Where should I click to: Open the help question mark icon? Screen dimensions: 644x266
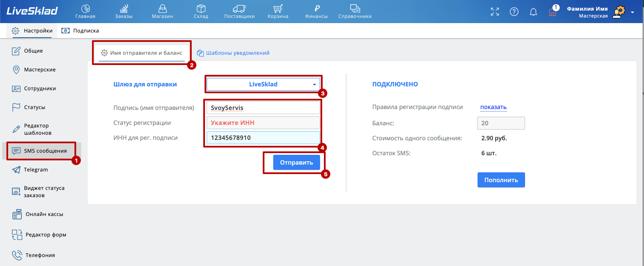514,12
